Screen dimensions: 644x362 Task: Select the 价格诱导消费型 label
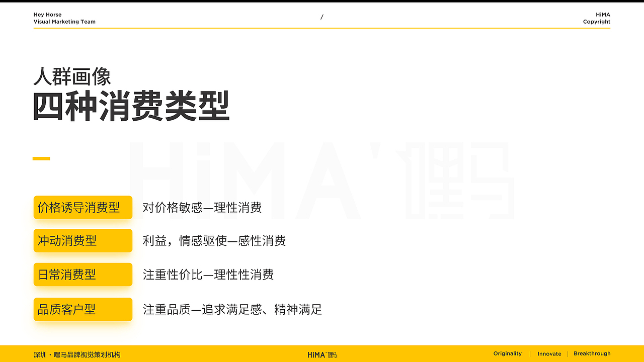pyautogui.click(x=83, y=207)
